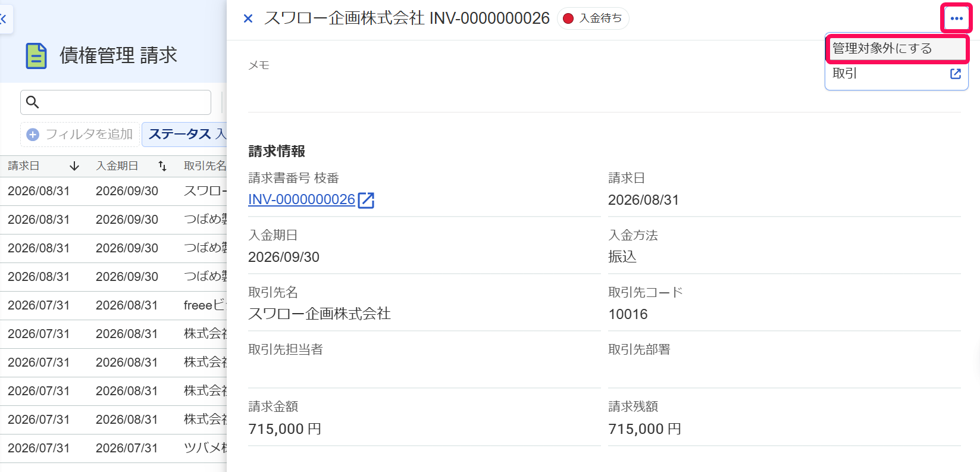Click 請求金額 value 715,000 円

tap(284, 429)
